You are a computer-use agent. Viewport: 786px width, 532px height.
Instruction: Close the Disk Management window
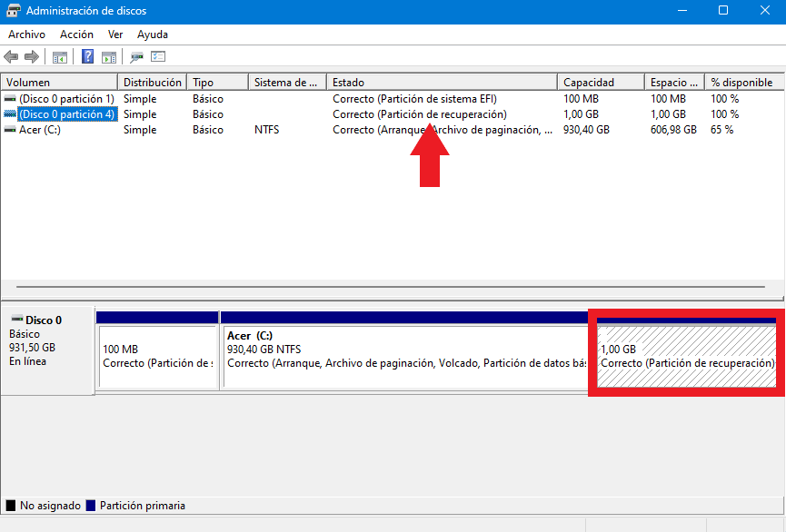click(x=765, y=11)
